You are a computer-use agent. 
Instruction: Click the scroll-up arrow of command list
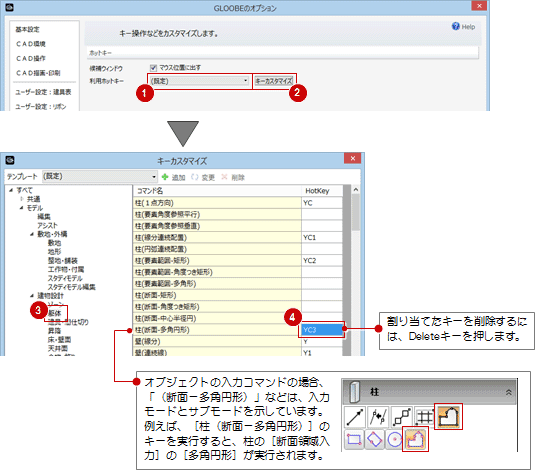[x=356, y=189]
